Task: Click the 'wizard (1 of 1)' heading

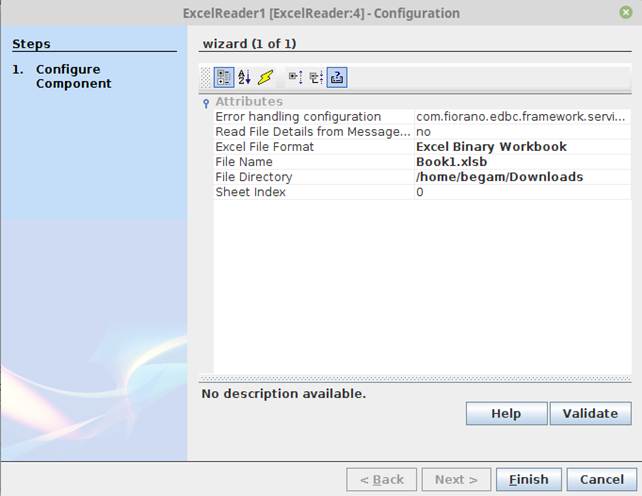Action: click(x=249, y=43)
